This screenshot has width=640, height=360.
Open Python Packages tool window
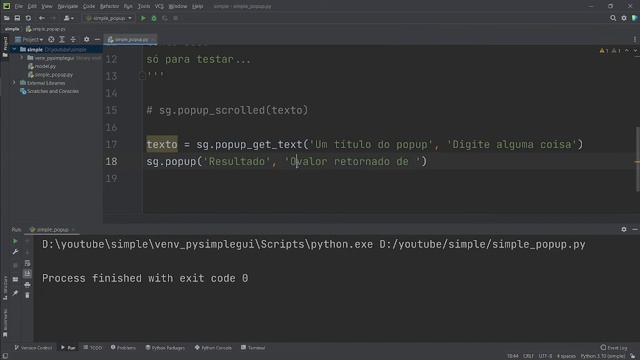click(165, 348)
